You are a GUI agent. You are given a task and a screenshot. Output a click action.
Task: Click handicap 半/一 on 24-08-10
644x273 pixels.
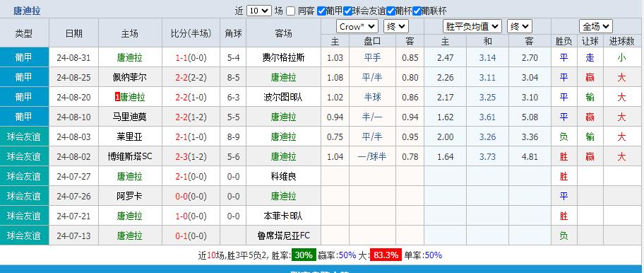click(x=373, y=117)
